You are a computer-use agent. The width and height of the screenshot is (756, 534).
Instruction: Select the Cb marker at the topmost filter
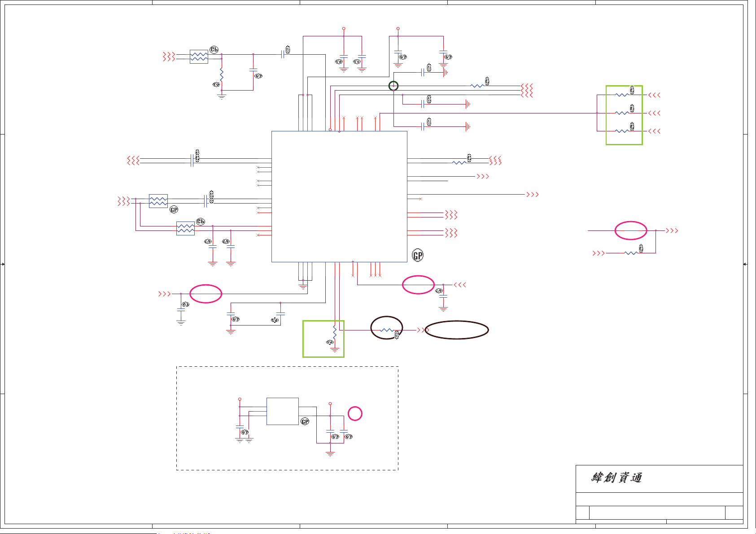(x=214, y=50)
